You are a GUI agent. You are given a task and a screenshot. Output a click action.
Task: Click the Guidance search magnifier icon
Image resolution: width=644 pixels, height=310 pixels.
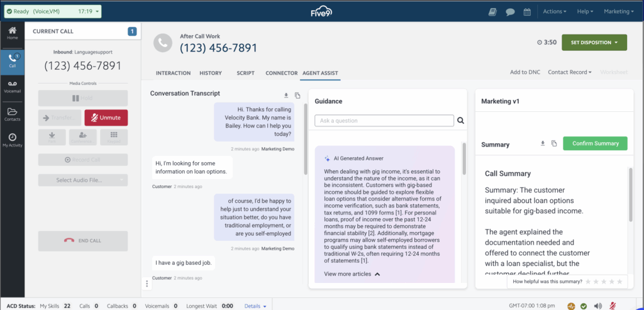point(461,121)
